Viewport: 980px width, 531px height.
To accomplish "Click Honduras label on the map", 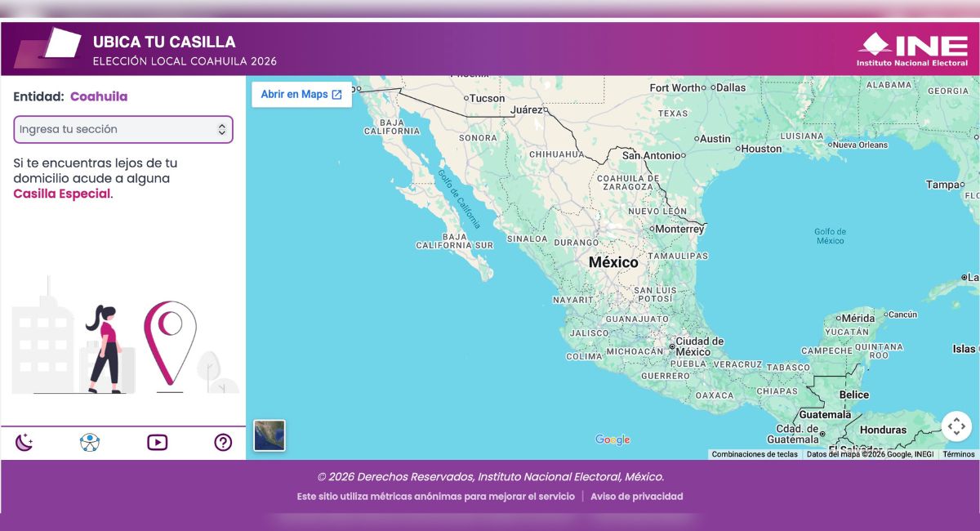I will point(883,430).
